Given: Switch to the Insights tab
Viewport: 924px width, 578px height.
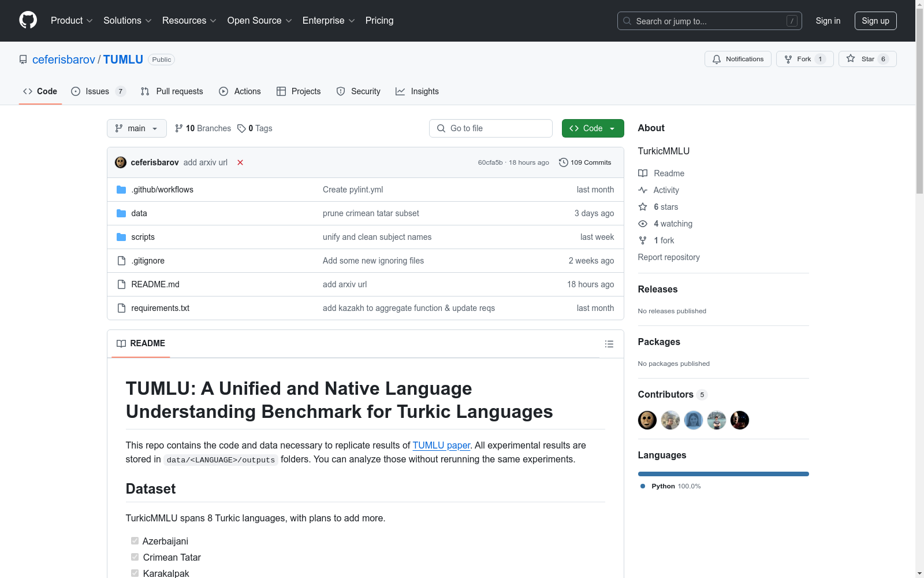Looking at the screenshot, I should 417,91.
